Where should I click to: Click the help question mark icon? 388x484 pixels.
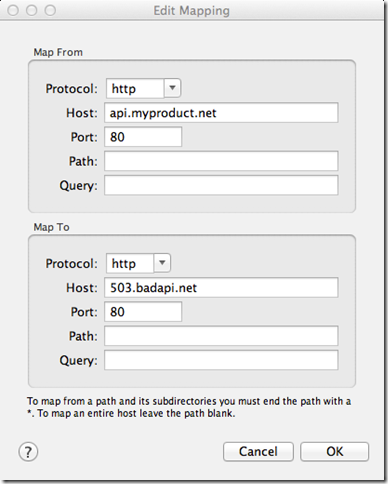(28, 452)
